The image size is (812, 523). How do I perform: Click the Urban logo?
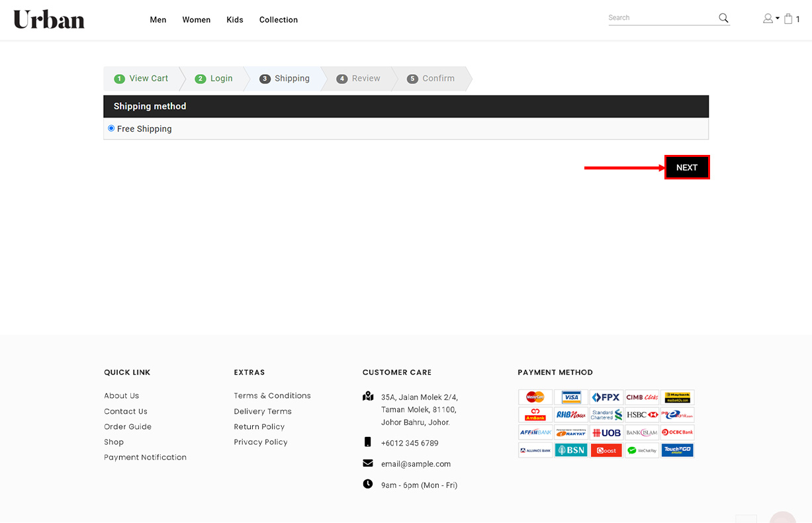(49, 19)
